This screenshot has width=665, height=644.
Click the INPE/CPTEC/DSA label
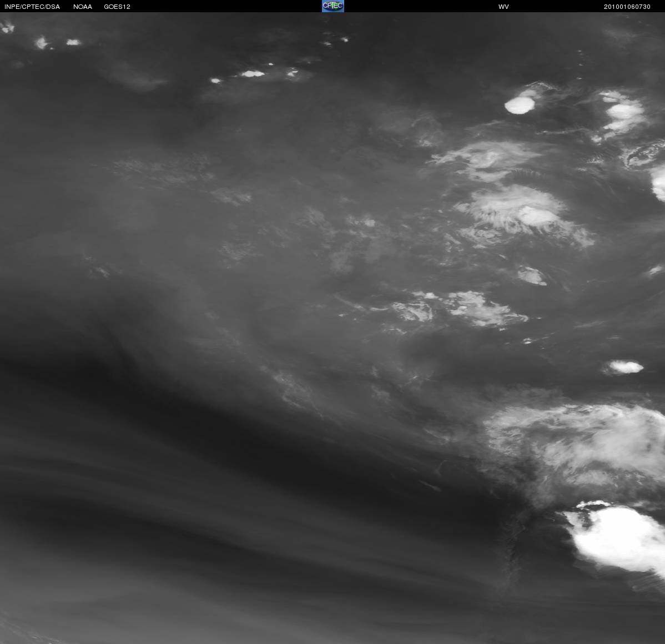(x=32, y=7)
